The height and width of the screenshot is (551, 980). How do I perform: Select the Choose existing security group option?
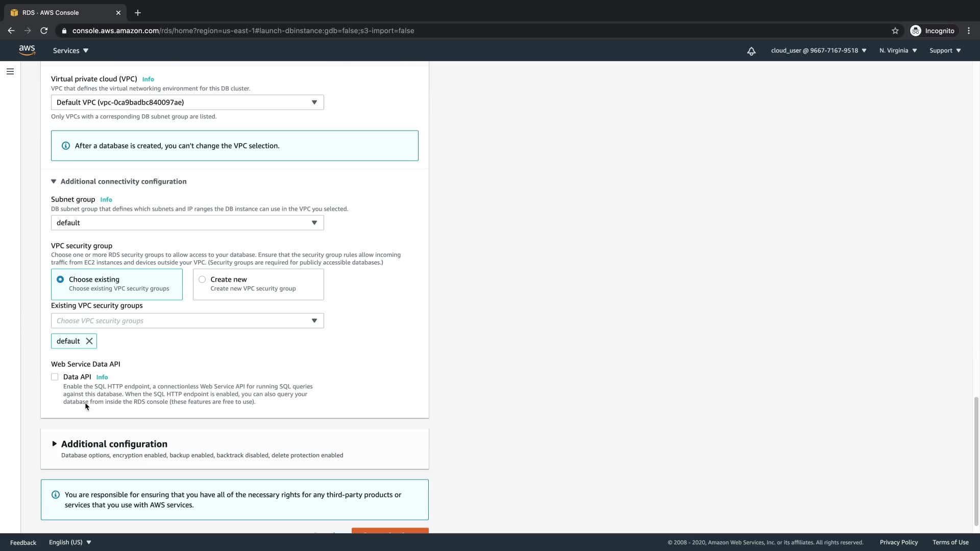[61, 280]
